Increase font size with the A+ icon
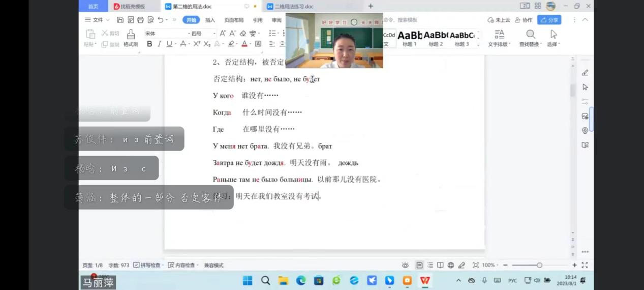This screenshot has height=290, width=644. click(223, 34)
